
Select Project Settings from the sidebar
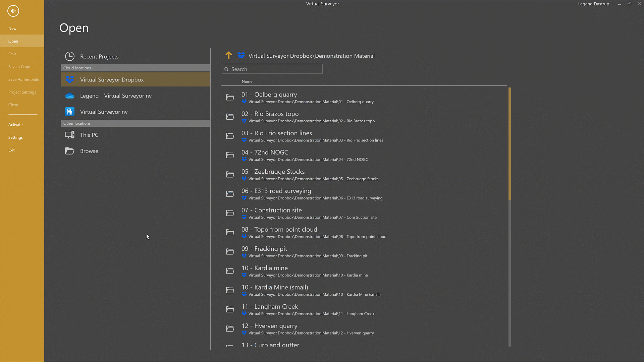click(x=22, y=92)
